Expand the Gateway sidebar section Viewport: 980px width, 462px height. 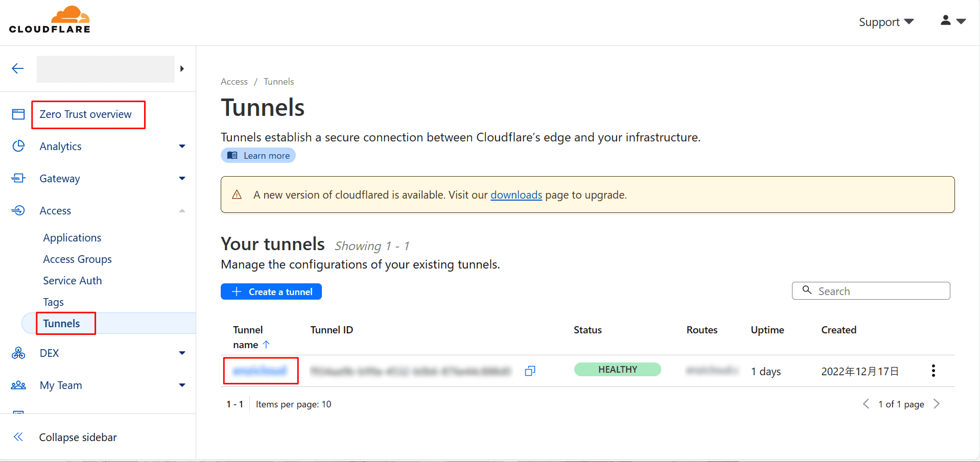click(x=182, y=179)
